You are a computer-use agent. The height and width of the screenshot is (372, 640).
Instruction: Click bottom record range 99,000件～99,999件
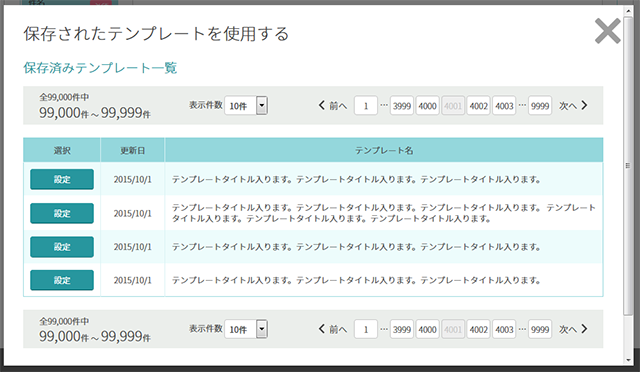click(95, 336)
